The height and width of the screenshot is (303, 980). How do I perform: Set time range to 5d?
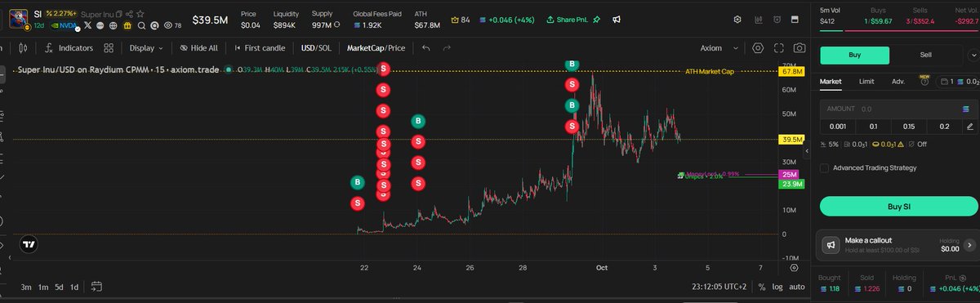click(x=59, y=287)
